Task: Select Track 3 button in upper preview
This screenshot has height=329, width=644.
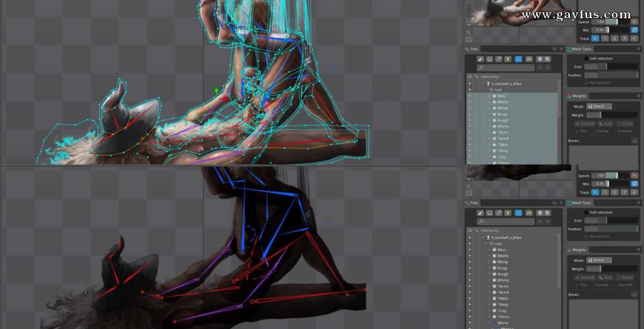Action: pos(624,39)
